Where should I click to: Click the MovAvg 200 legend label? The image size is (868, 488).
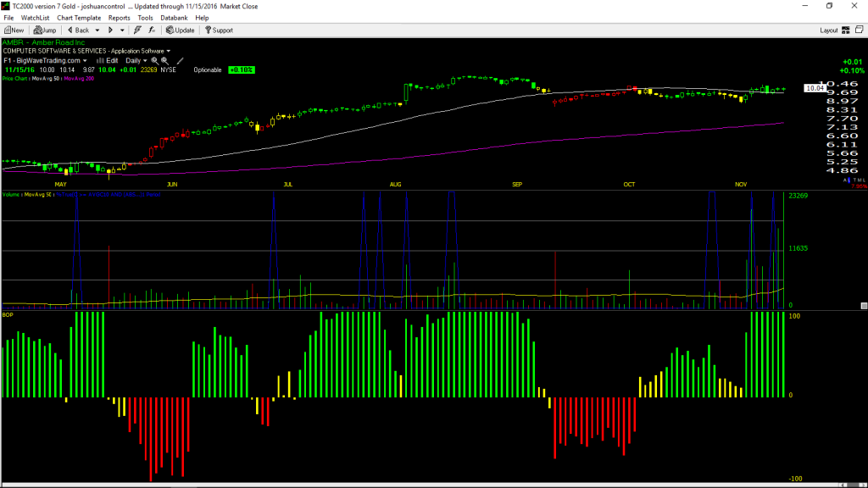(79, 79)
